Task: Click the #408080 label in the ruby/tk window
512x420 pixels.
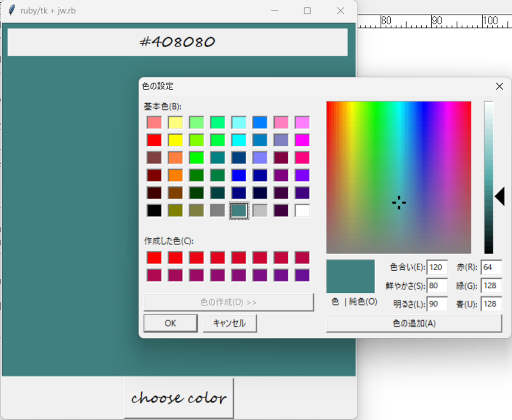Action: point(177,42)
